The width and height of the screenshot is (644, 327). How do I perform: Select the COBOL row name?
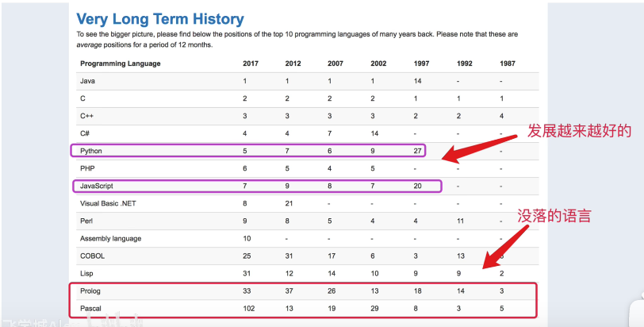[93, 256]
